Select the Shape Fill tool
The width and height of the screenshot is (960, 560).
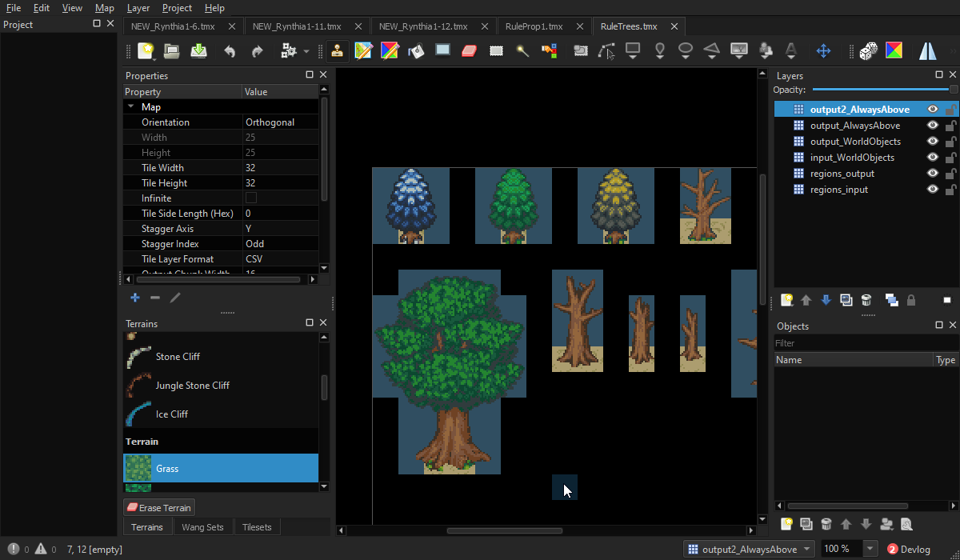pyautogui.click(x=442, y=51)
